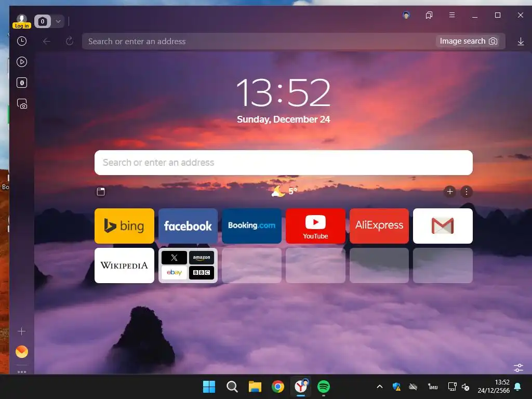Open the tiles three-dot options menu

(467, 192)
